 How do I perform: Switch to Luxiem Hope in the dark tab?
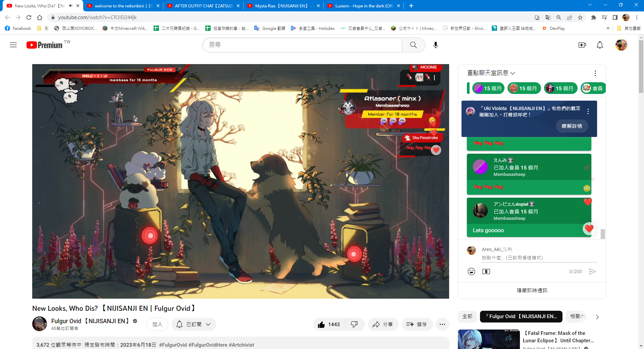(x=364, y=6)
